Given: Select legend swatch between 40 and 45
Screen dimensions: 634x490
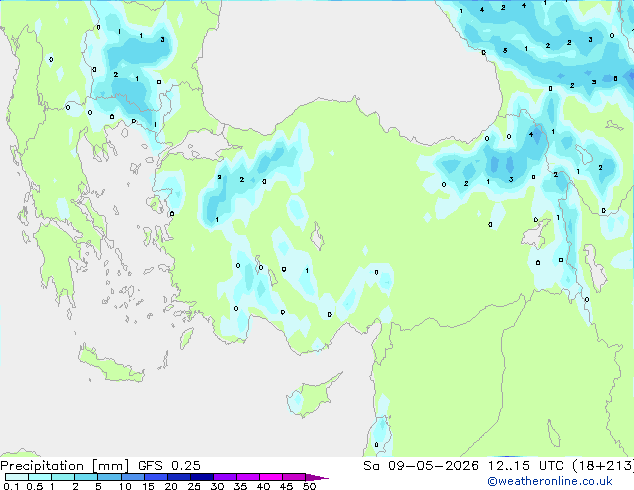Looking at the screenshot, I should pos(271,477).
